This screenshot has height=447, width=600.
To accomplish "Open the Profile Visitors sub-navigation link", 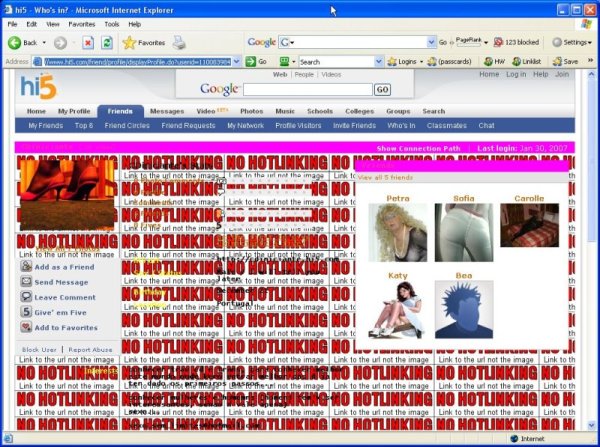I will (x=296, y=126).
